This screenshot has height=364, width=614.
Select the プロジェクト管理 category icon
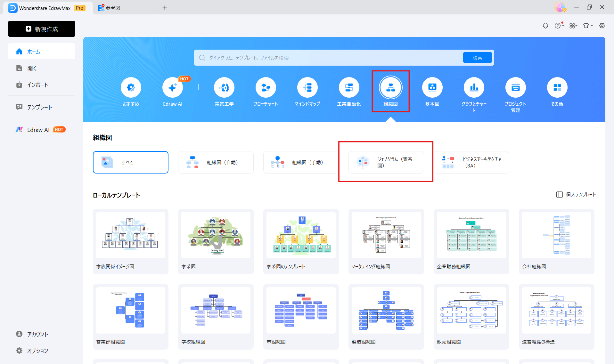coord(515,87)
